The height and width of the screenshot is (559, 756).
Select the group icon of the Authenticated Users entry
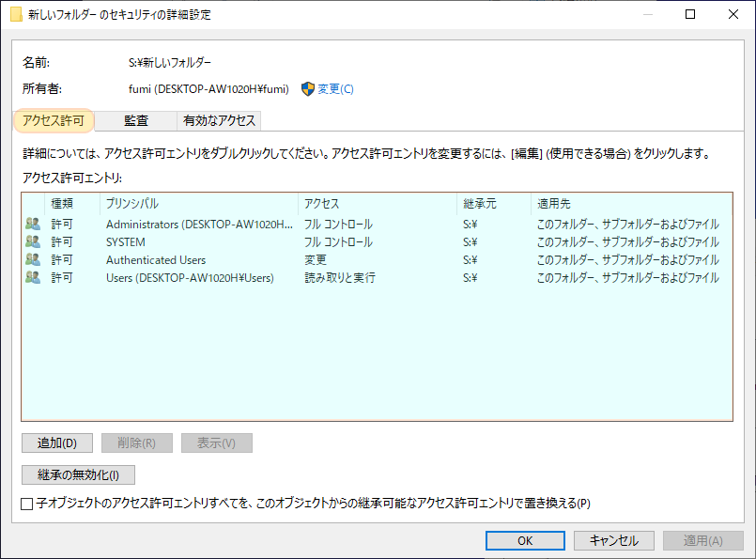(x=33, y=259)
